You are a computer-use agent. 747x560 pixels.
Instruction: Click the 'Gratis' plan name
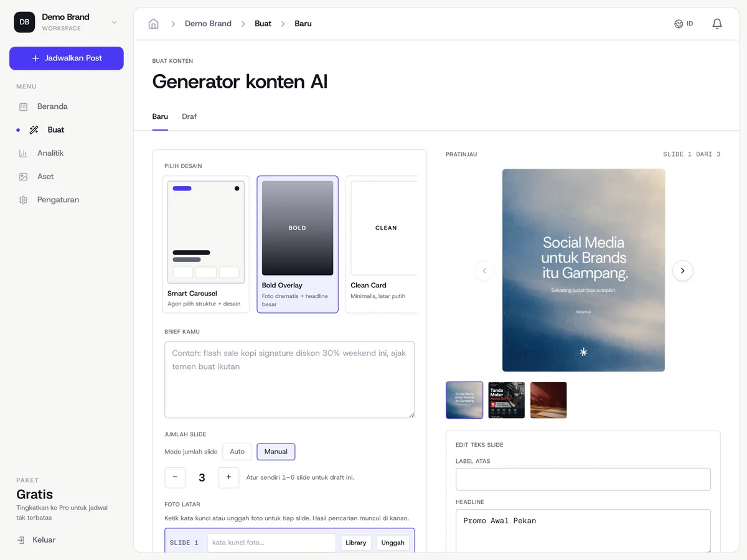pos(35,495)
